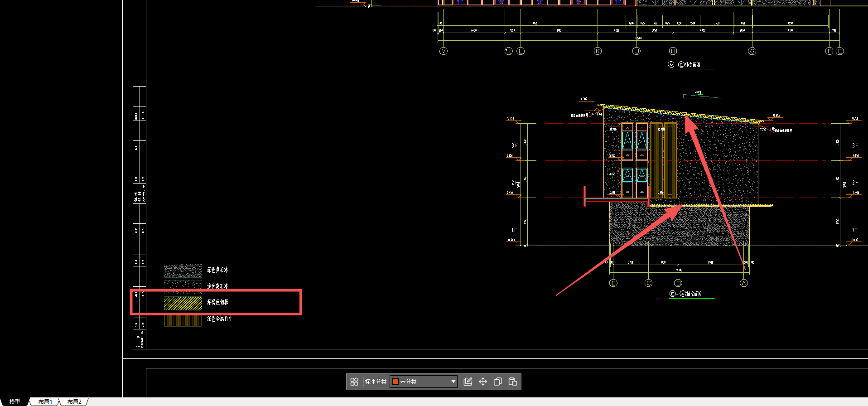This screenshot has width=868, height=406.
Task: Click the edit annotation pencil icon
Action: (468, 382)
